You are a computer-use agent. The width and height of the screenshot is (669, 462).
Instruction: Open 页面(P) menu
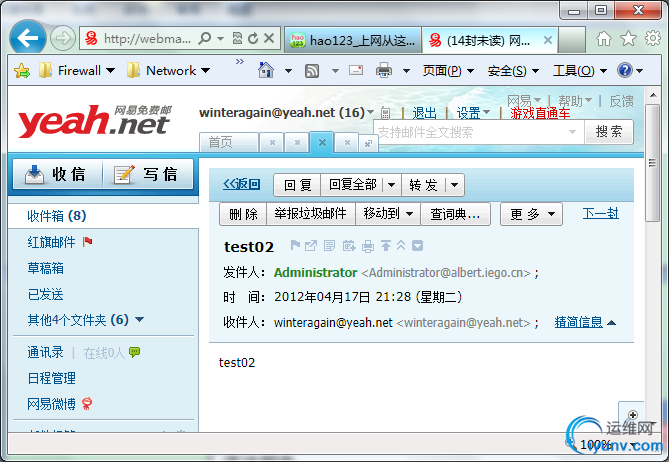tap(448, 70)
